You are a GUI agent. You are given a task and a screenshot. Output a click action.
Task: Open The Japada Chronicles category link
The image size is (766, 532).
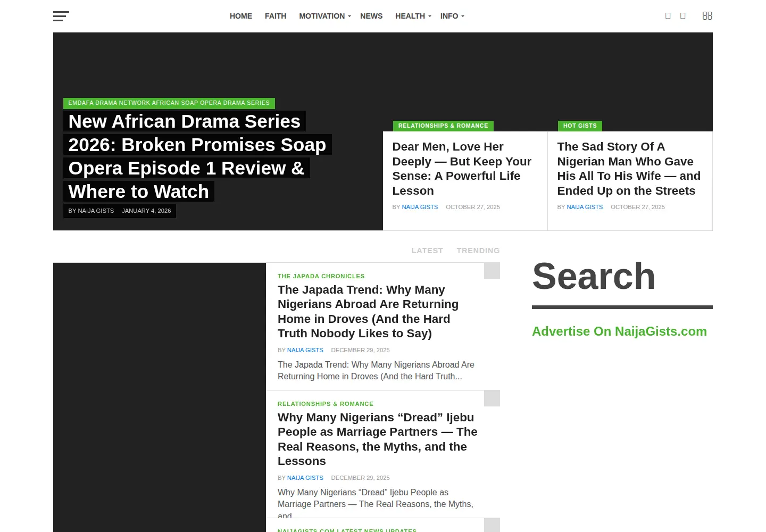(321, 276)
